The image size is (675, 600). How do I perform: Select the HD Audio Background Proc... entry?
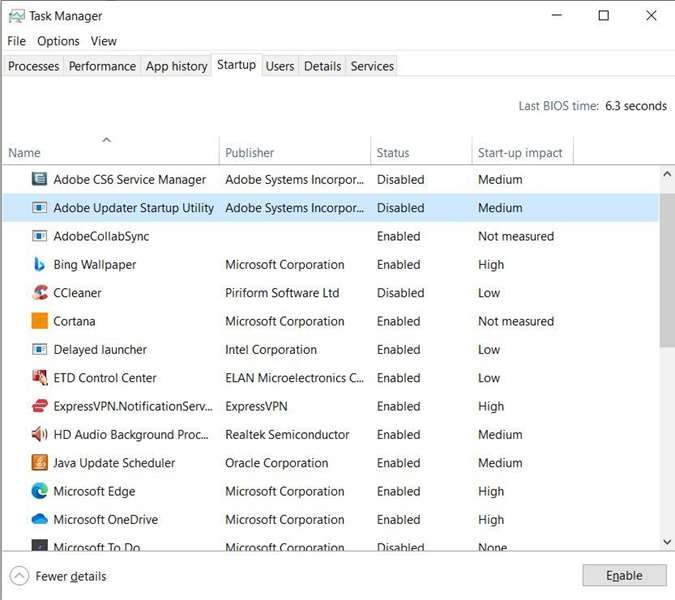tap(131, 435)
